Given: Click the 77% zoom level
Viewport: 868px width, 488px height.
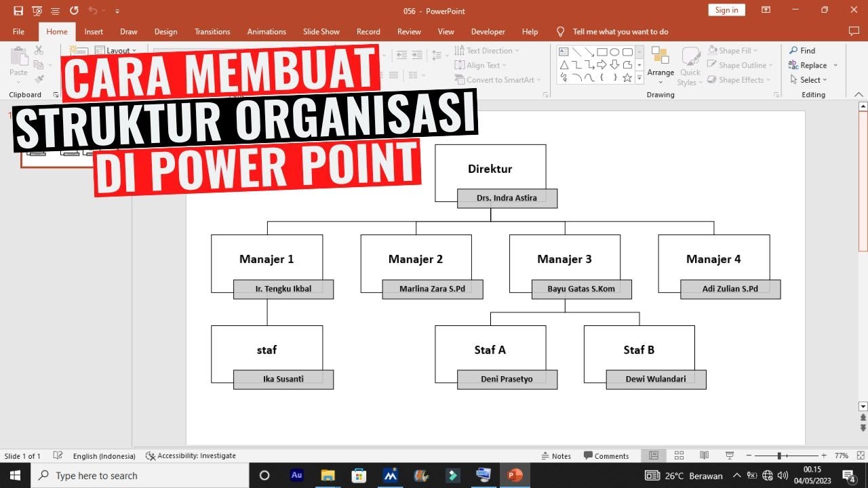Looking at the screenshot, I should point(842,456).
